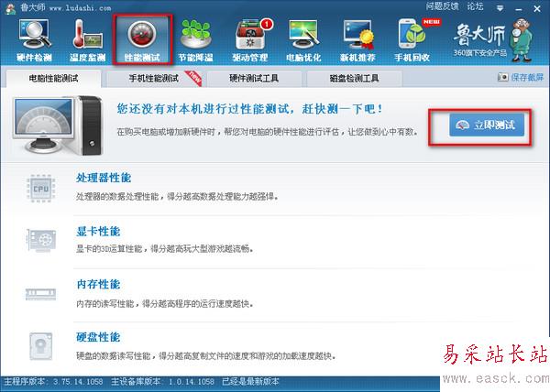Click 主程序版本 3.75.14.1058 status text
Screen dimensions: 550x392
tap(53, 381)
